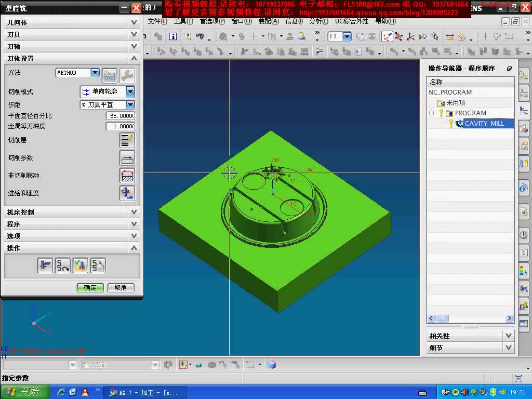Viewport: 532px width, 399px height.
Task: Open the METHOD dropdown
Action: click(95, 73)
